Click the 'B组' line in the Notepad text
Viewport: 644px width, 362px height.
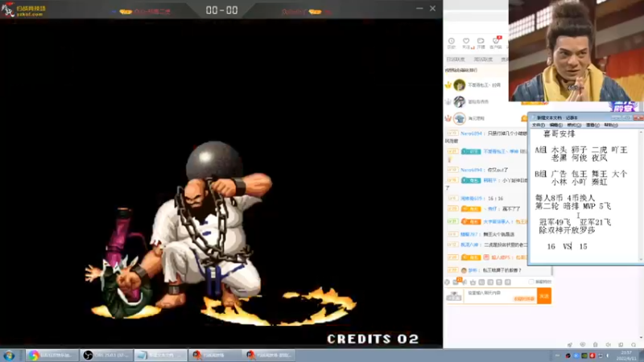(x=581, y=174)
